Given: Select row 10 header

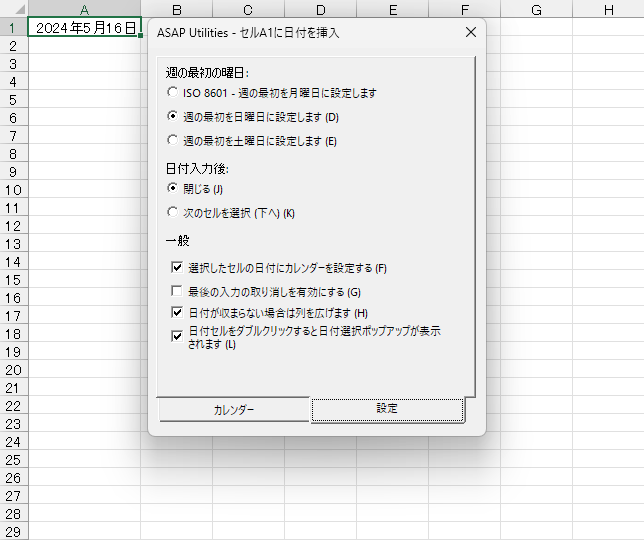Looking at the screenshot, I should 14,189.
